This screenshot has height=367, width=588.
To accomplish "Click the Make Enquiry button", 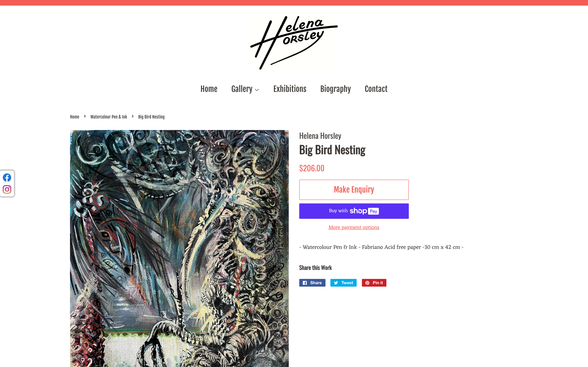I will pos(354,190).
